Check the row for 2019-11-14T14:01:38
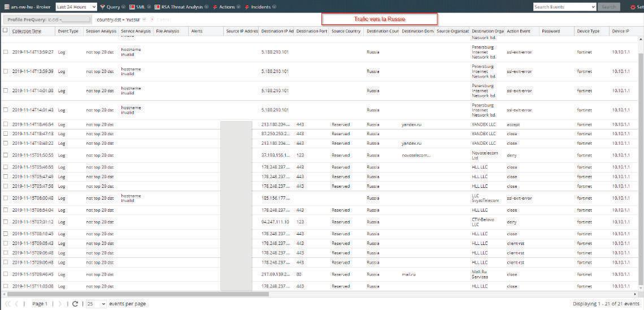Viewport: 644px width, 310px height. point(5,91)
